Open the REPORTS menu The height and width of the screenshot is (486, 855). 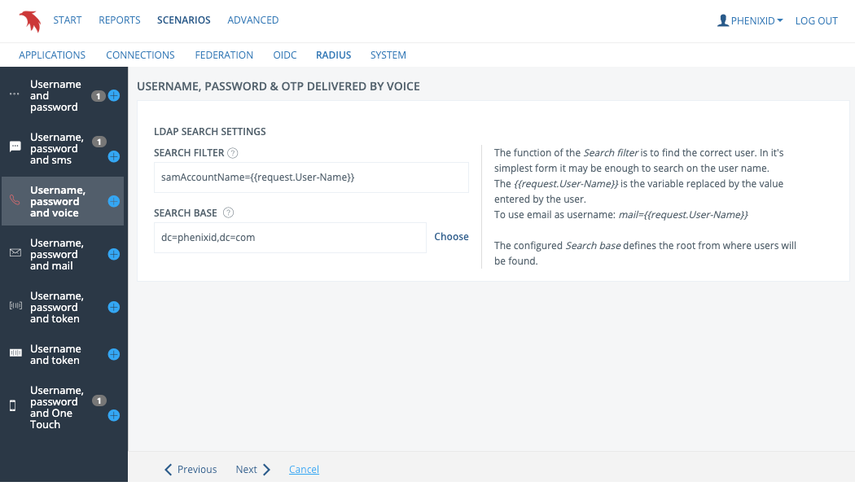[x=119, y=20]
